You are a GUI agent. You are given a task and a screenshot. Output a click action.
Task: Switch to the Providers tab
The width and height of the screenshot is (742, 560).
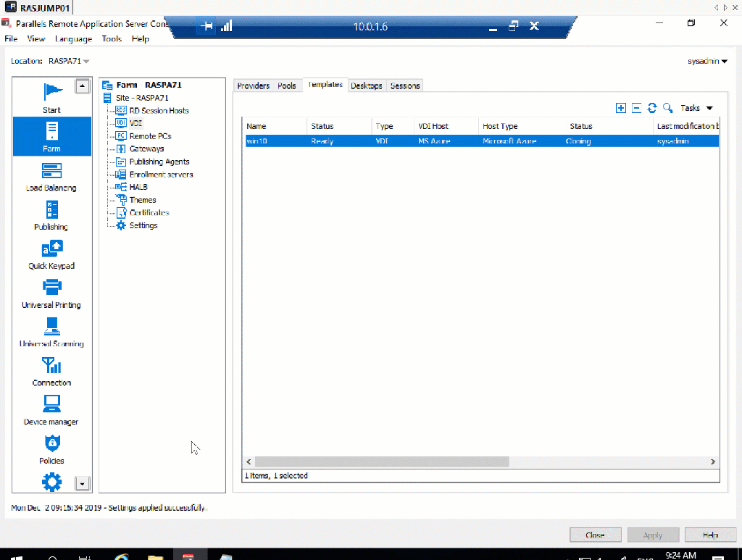pyautogui.click(x=253, y=85)
